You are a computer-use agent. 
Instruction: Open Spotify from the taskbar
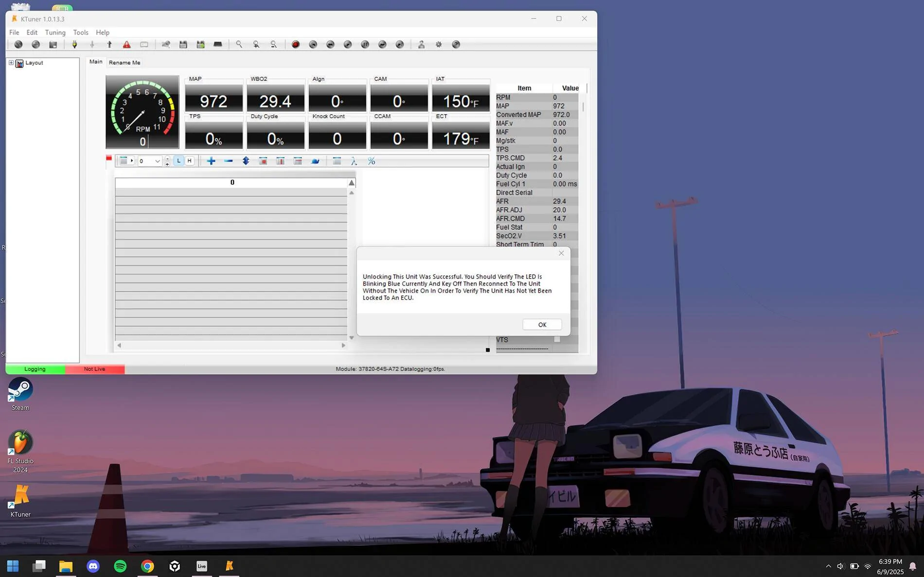coord(120,566)
